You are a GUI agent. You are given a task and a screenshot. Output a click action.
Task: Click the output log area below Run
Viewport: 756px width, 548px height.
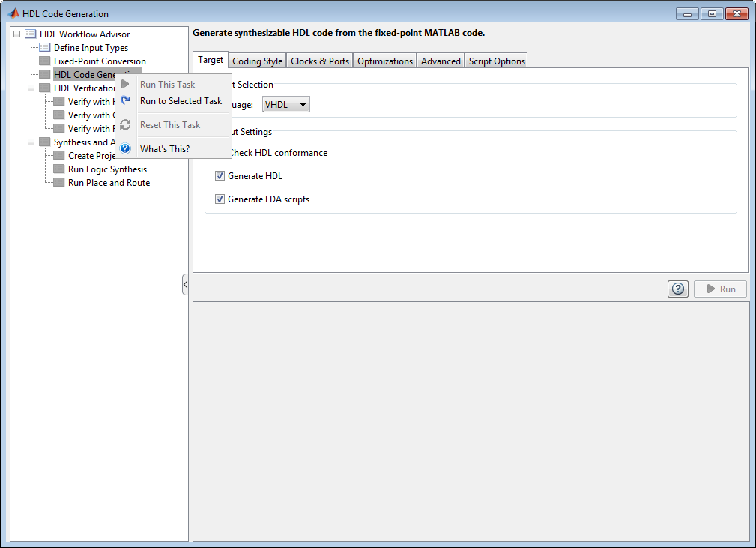(471, 421)
